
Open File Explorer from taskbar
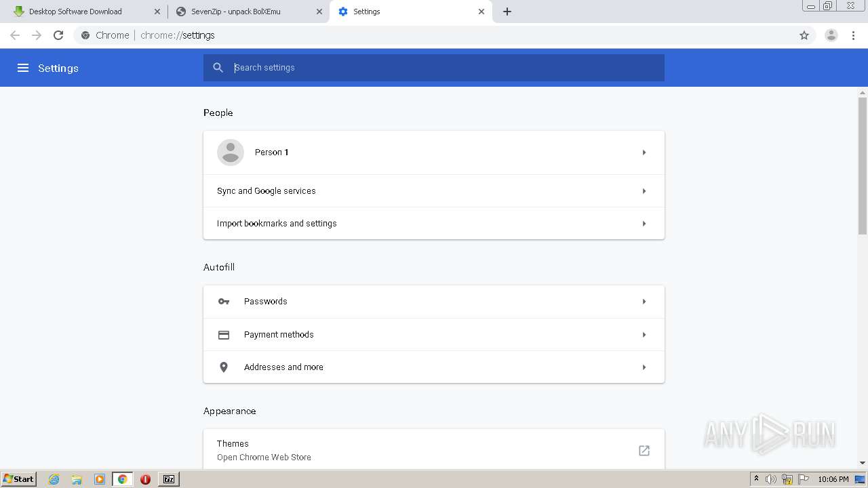coord(77,479)
